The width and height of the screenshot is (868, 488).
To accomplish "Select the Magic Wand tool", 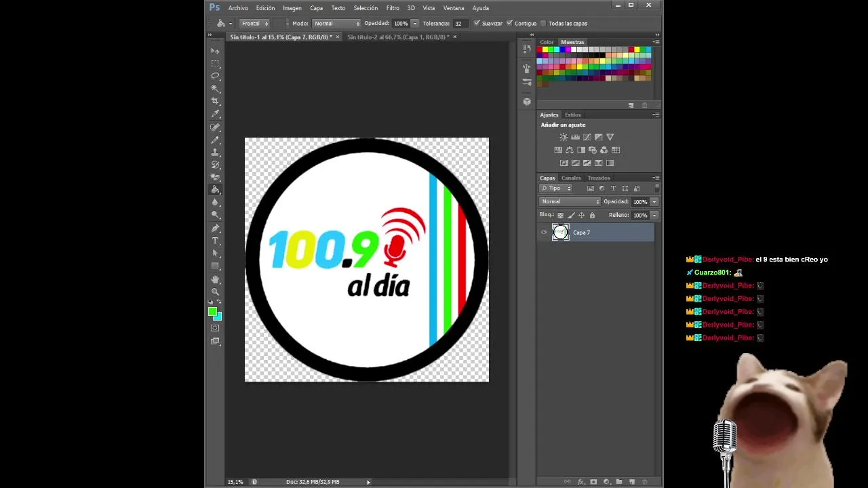I will (215, 89).
